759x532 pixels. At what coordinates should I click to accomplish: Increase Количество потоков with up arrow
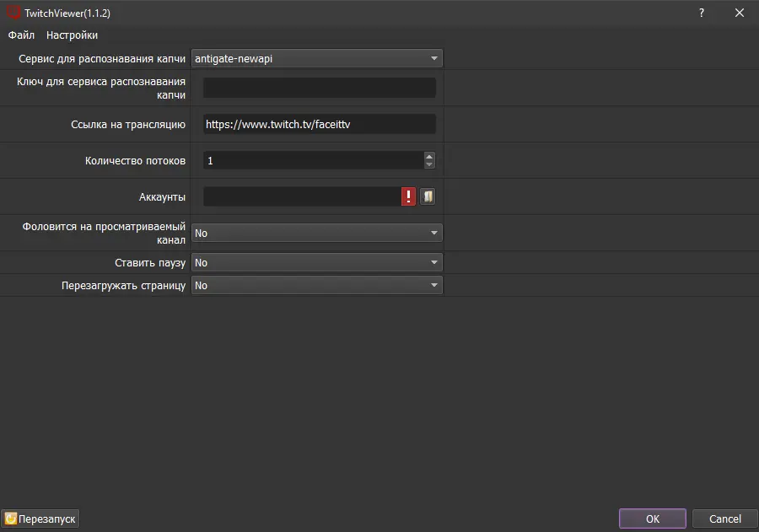[429, 156]
